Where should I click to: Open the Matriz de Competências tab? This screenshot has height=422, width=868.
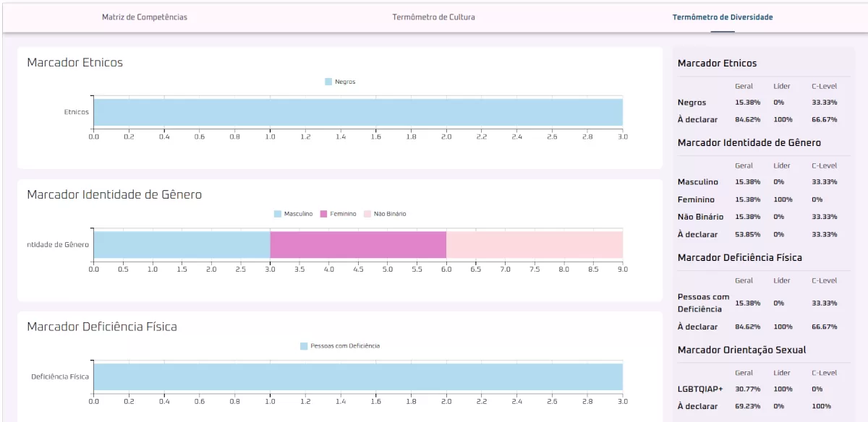click(x=144, y=17)
